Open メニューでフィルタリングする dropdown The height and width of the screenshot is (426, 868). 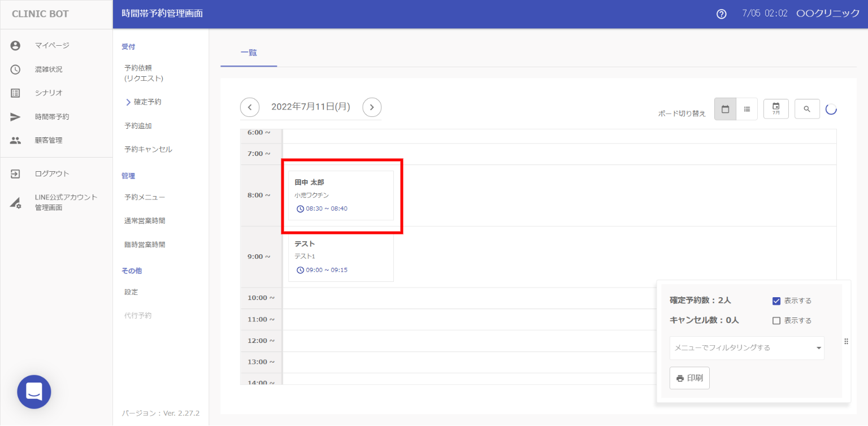click(747, 348)
